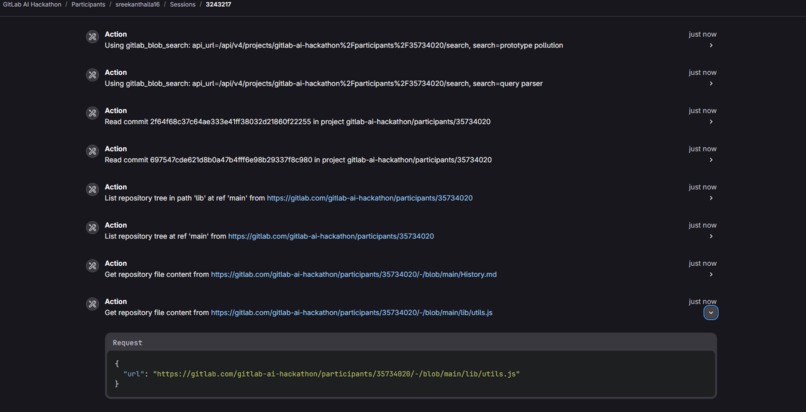Expand the prototype pollution search action

711,45
